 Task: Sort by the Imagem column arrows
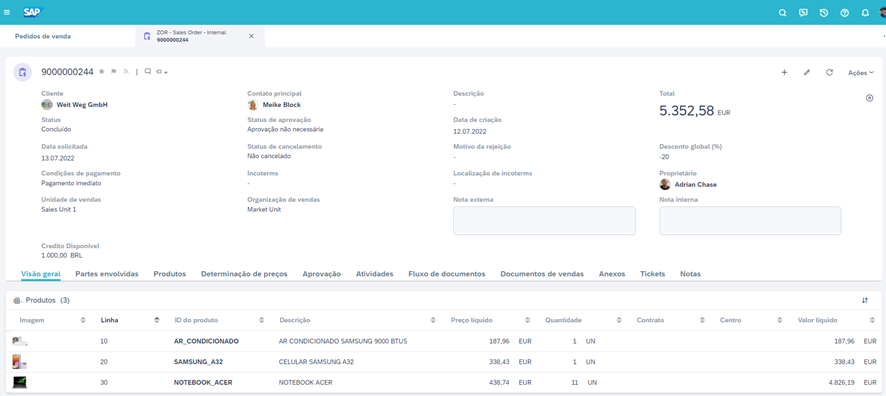click(83, 320)
